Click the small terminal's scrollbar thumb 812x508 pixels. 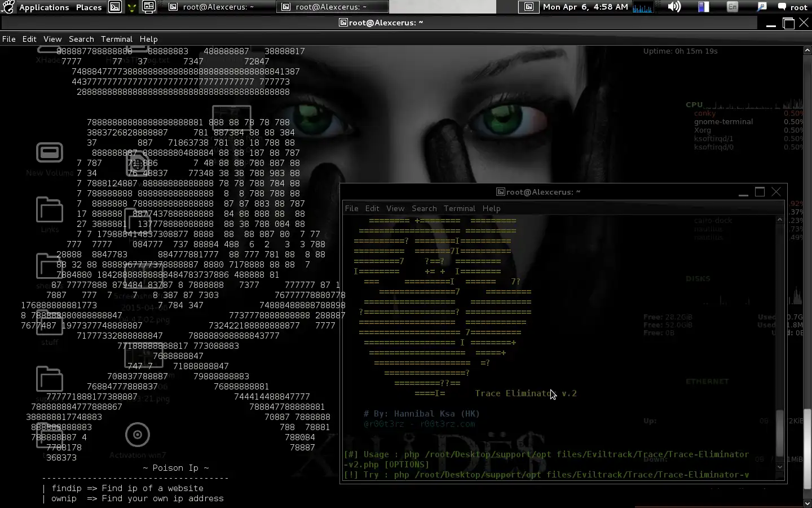780,432
